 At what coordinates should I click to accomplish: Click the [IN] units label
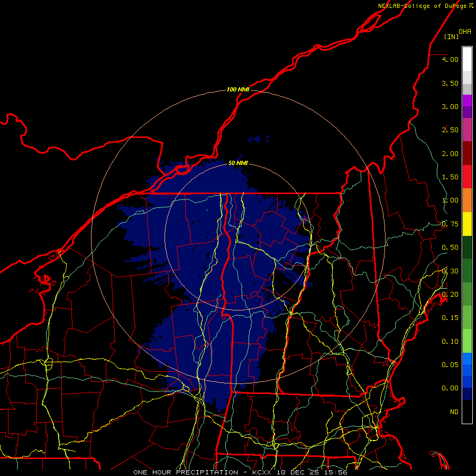point(452,36)
